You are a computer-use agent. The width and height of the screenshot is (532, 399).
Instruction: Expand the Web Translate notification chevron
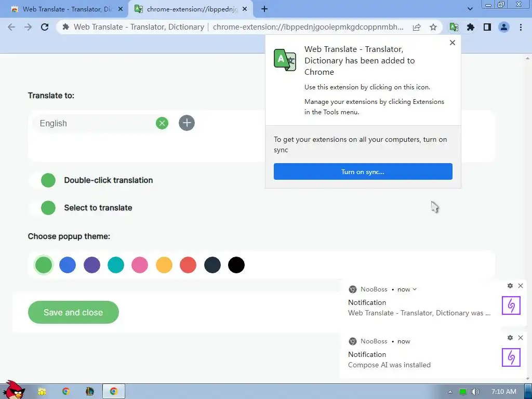(415, 289)
